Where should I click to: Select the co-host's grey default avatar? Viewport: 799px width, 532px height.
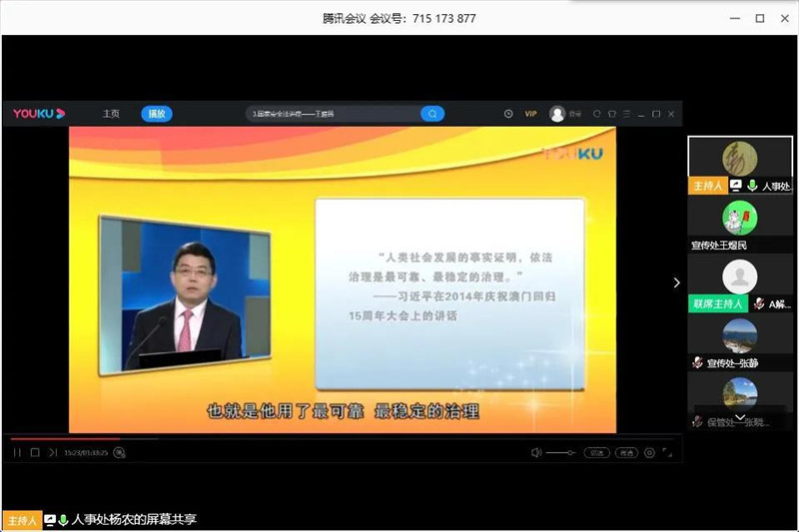click(740, 276)
